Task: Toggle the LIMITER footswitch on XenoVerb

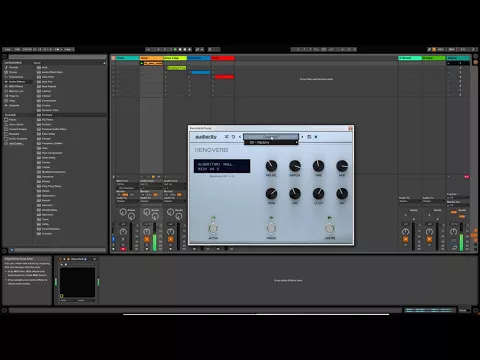Action: [329, 228]
